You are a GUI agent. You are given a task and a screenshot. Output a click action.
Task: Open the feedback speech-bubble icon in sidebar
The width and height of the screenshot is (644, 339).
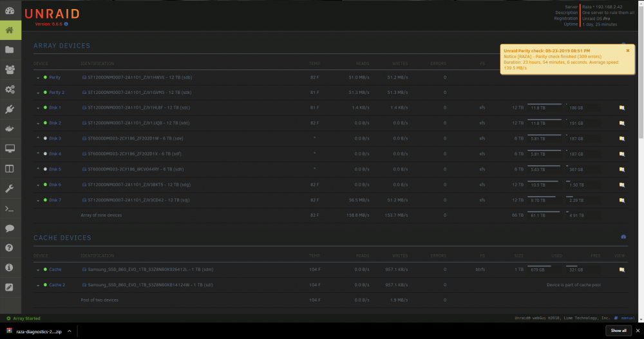tap(10, 228)
